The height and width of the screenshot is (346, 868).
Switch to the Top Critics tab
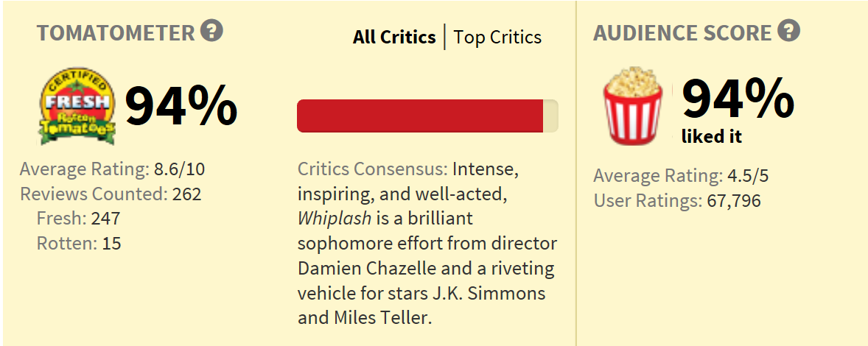(x=497, y=37)
